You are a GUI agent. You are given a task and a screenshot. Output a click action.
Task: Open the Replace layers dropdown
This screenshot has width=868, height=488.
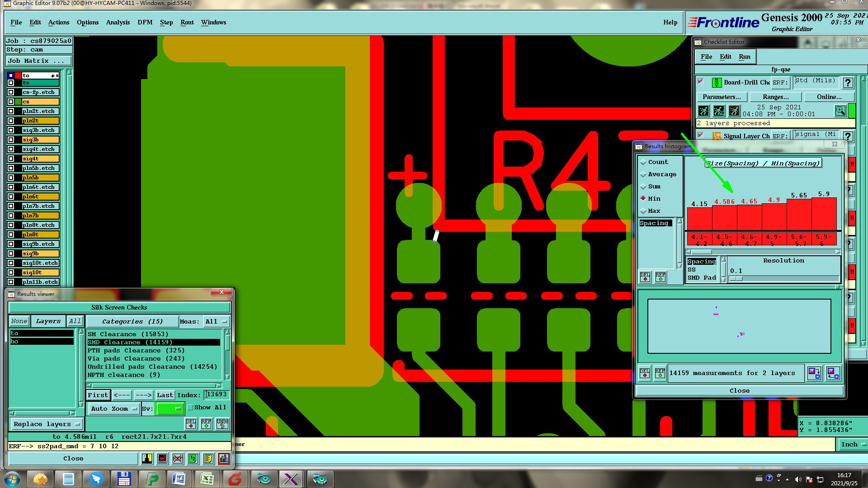(x=46, y=424)
